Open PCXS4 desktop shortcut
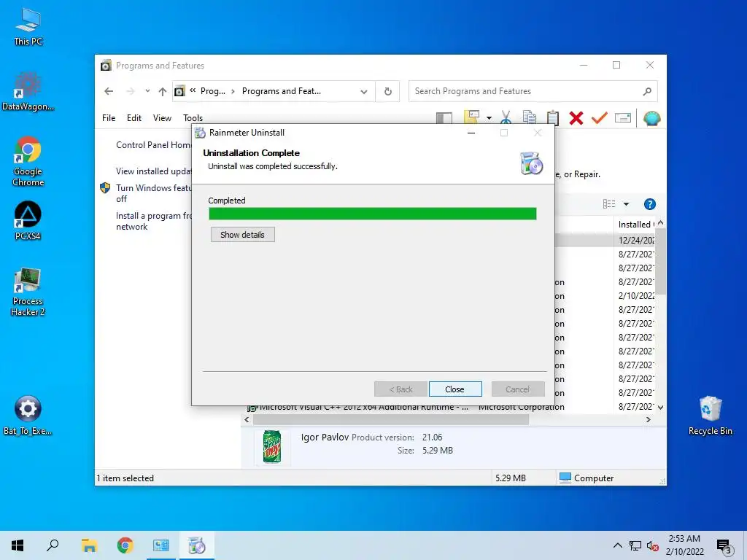This screenshot has height=560, width=747. click(28, 220)
